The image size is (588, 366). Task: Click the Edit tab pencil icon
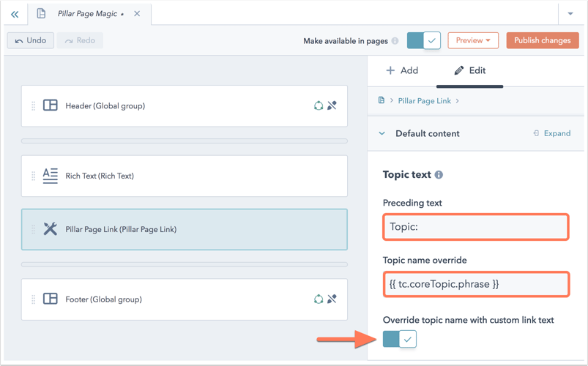click(458, 70)
